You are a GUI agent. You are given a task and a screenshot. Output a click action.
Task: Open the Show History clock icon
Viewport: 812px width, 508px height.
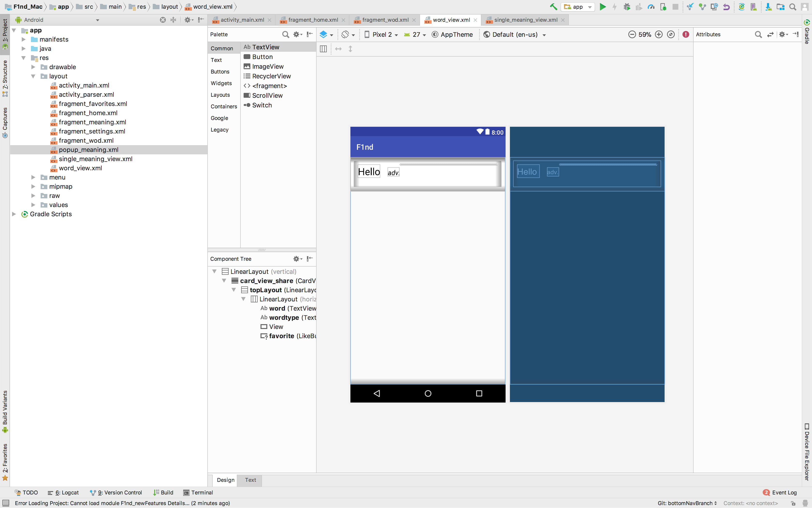714,7
